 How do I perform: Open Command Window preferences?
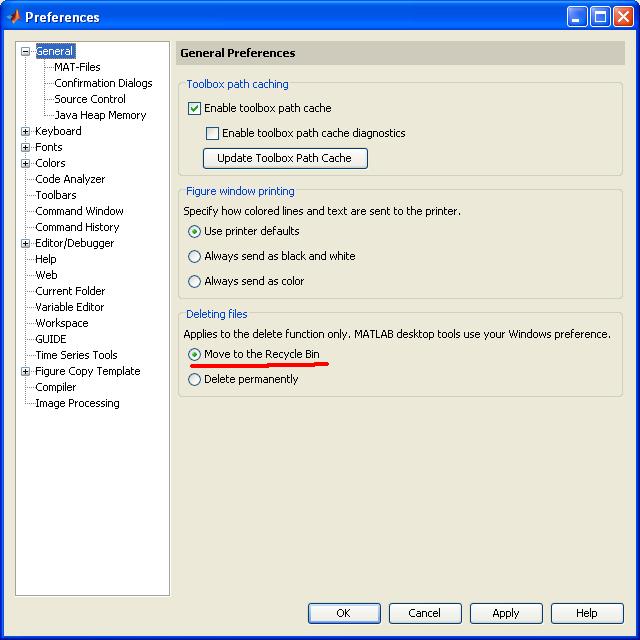tap(79, 211)
